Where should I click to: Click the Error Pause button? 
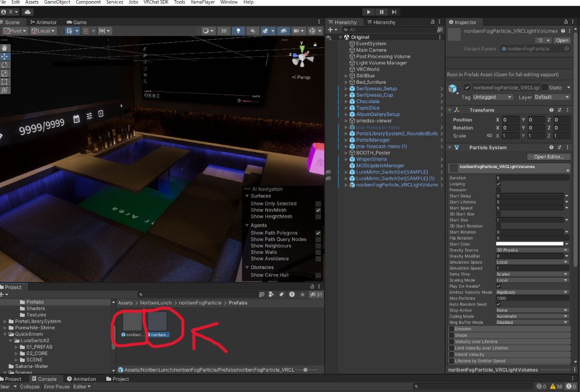click(56, 387)
